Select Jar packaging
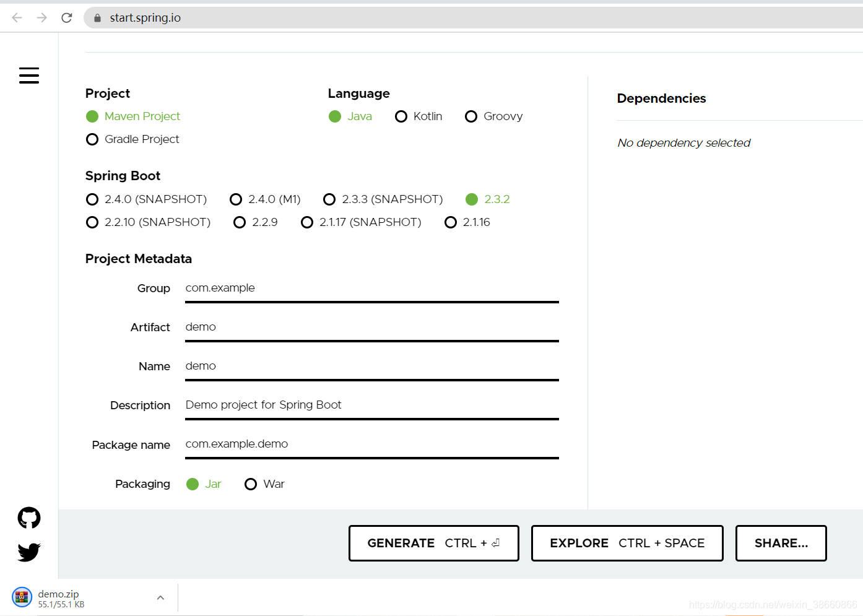The width and height of the screenshot is (863, 616). pyautogui.click(x=204, y=484)
